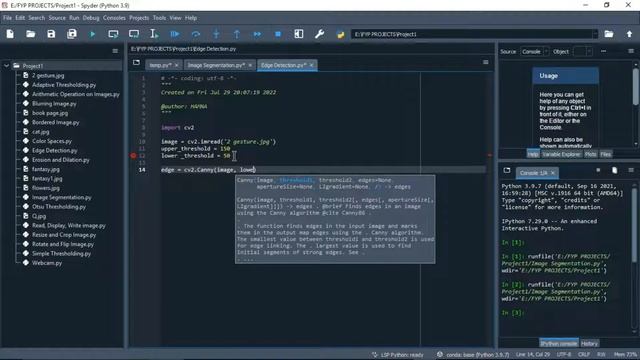Collapse the Project1 tree folder
This screenshot has height=360, width=640.
pos(6,66)
